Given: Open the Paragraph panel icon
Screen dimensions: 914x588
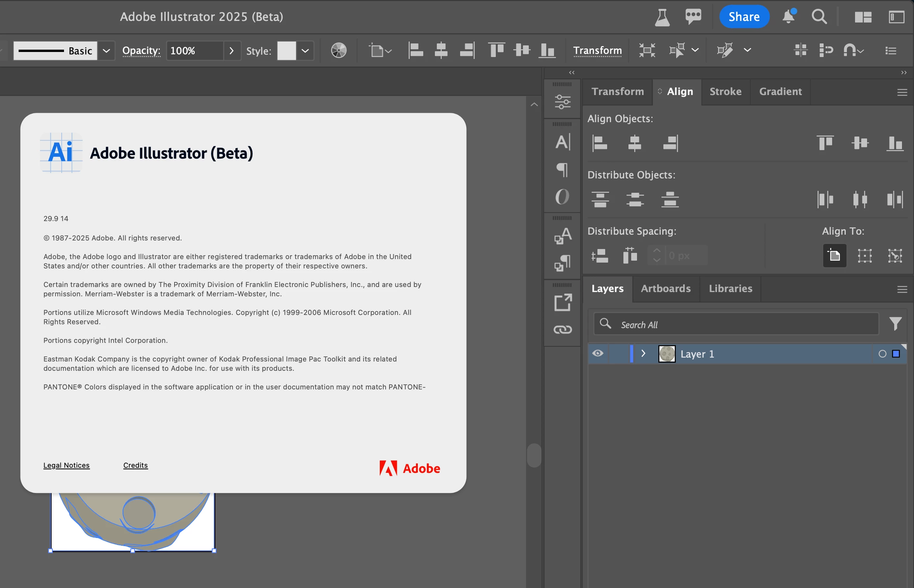Looking at the screenshot, I should (563, 170).
